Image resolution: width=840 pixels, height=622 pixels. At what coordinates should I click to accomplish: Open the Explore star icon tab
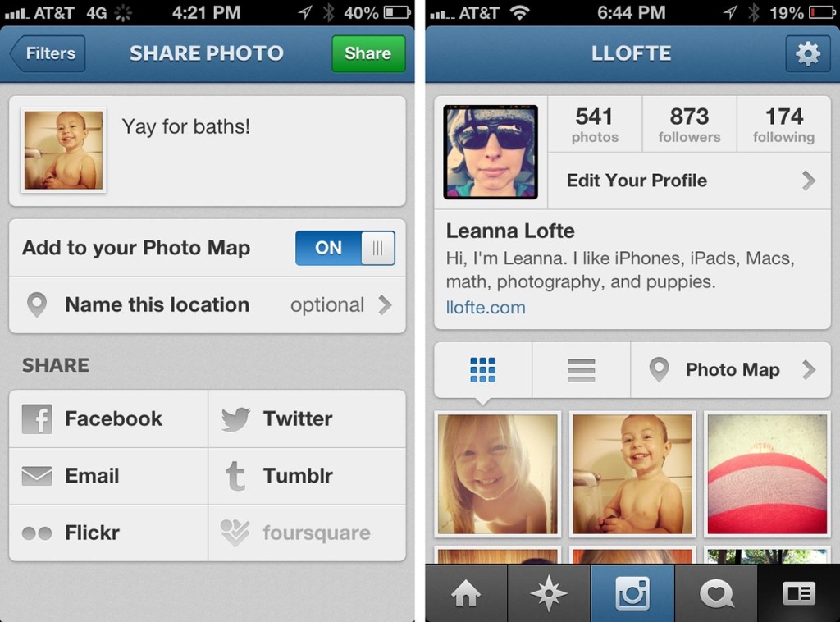pyautogui.click(x=549, y=593)
